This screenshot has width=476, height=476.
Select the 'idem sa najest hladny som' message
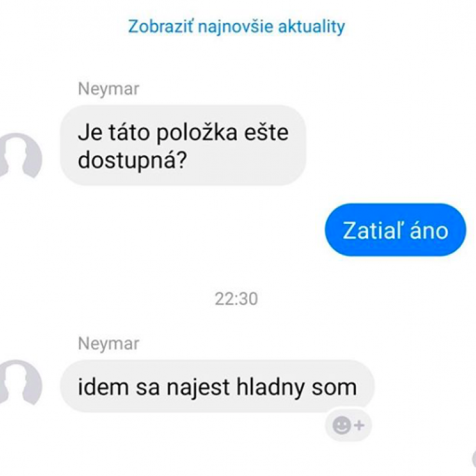217,386
